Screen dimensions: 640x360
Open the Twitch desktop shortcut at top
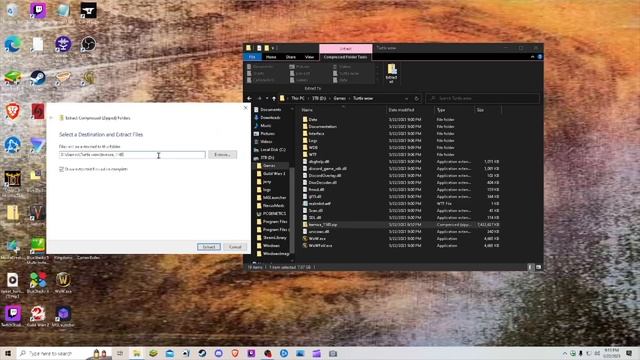tap(38, 11)
